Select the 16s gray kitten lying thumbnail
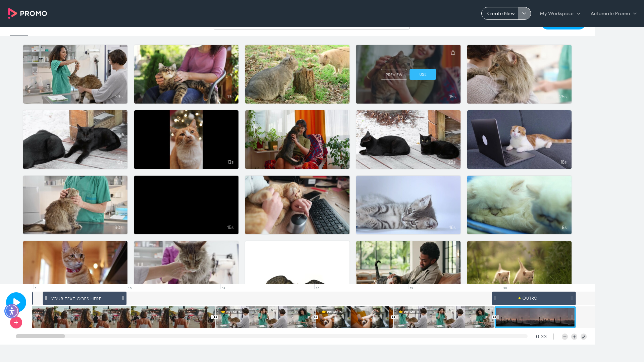 click(x=408, y=205)
